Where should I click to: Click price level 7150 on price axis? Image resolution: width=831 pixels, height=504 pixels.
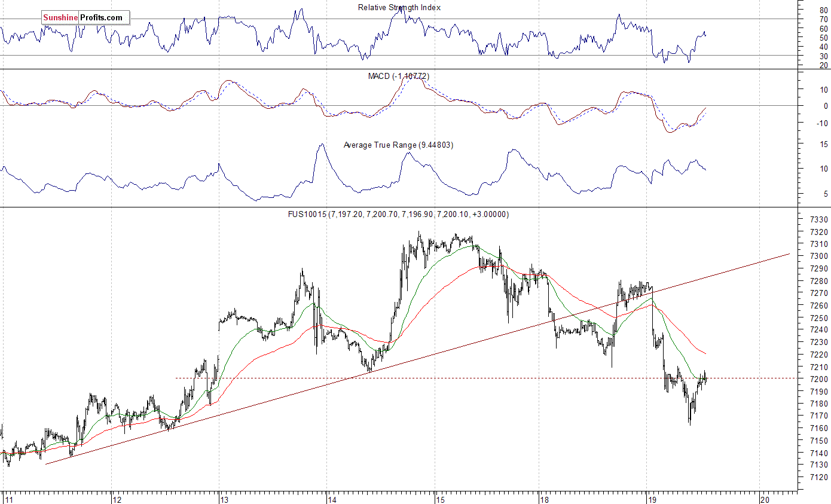coord(818,441)
